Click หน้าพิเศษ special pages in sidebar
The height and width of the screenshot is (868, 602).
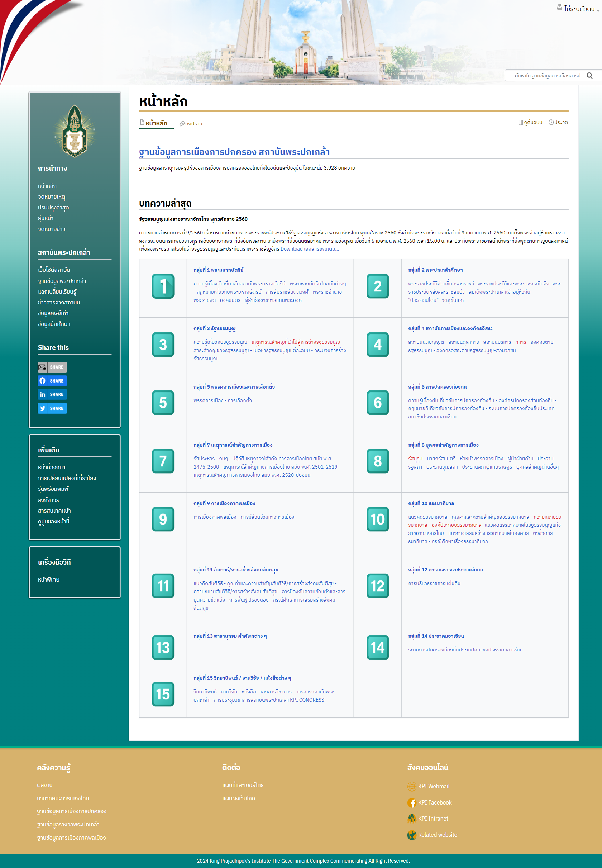[x=49, y=579]
